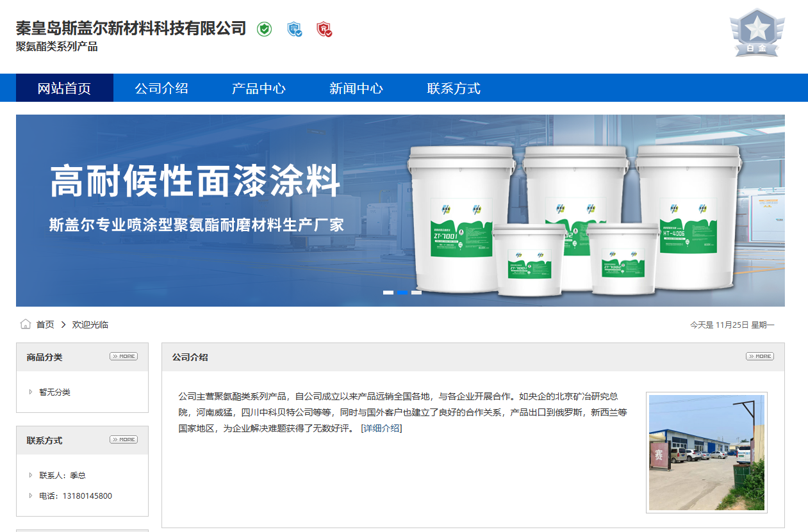Click the 首页 breadcrumb link

click(x=45, y=325)
